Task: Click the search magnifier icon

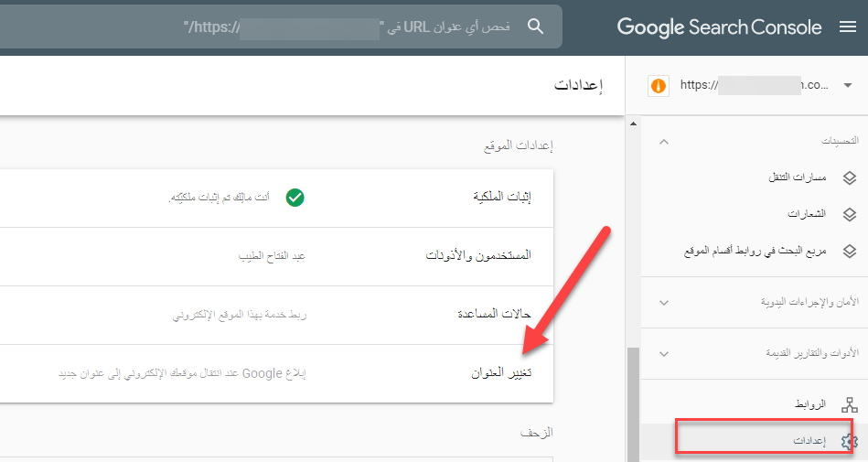Action: pos(535,26)
